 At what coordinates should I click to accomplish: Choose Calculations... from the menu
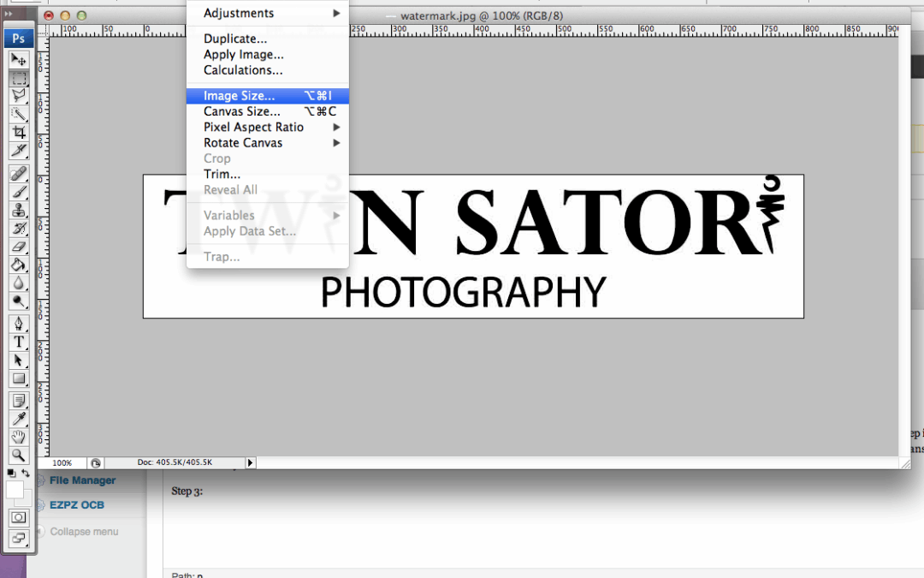268,70
